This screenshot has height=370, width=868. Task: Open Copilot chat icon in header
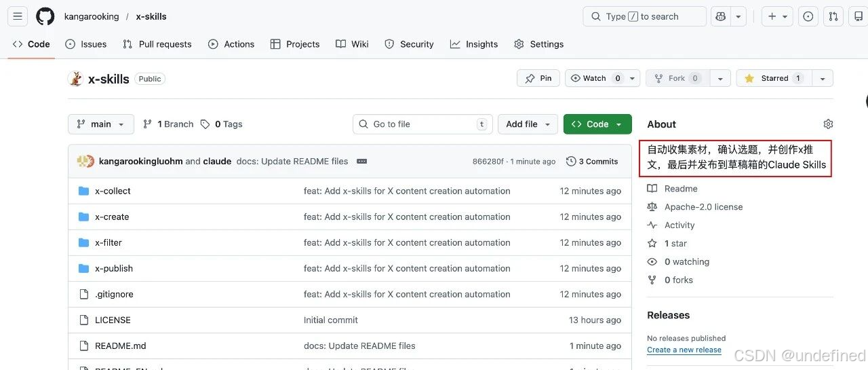point(721,16)
